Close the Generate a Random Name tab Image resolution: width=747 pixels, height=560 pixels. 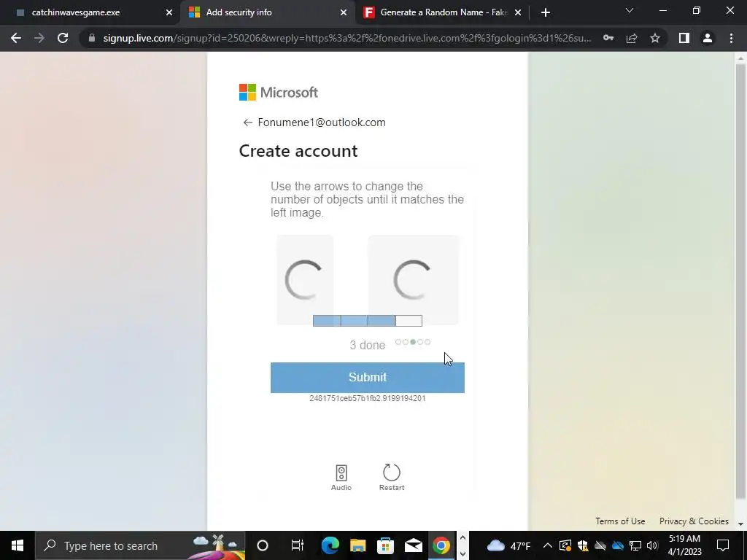pos(518,12)
